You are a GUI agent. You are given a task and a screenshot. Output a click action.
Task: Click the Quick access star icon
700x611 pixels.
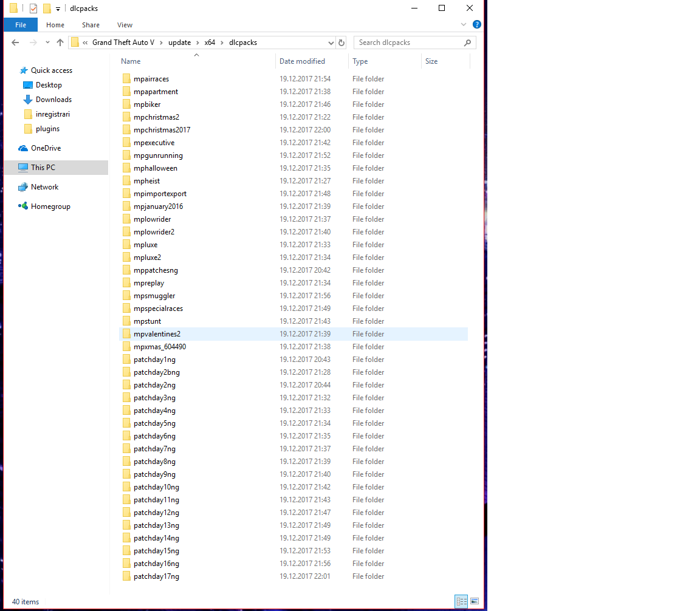pos(24,70)
